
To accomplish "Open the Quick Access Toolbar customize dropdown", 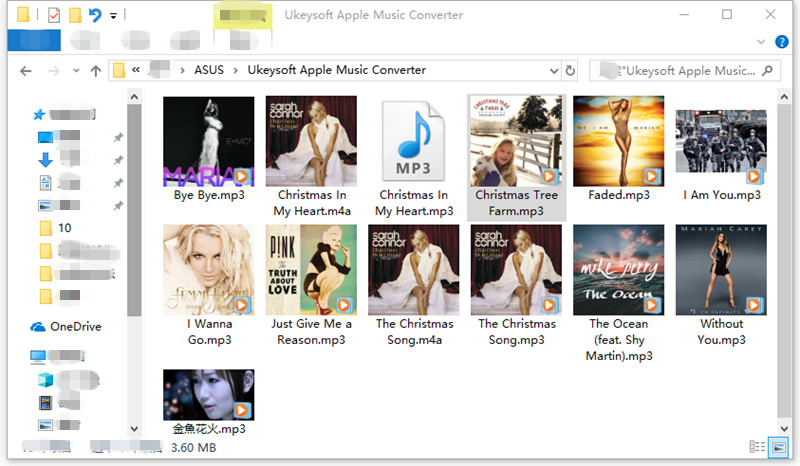I will click(x=113, y=16).
